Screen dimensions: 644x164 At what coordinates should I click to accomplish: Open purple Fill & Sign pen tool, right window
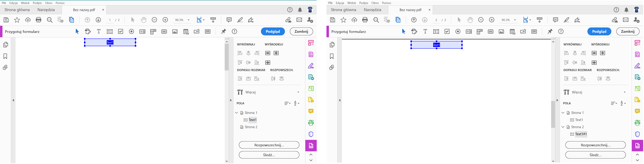tap(638, 66)
